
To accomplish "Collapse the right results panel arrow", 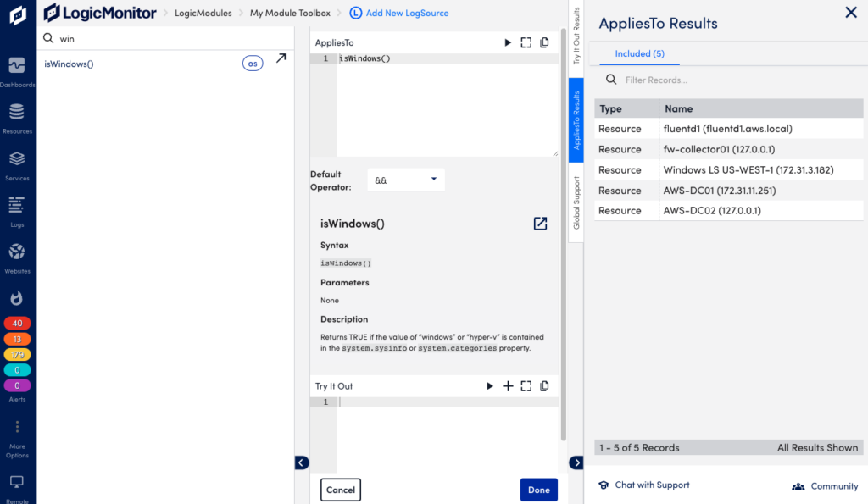I will click(x=576, y=462).
